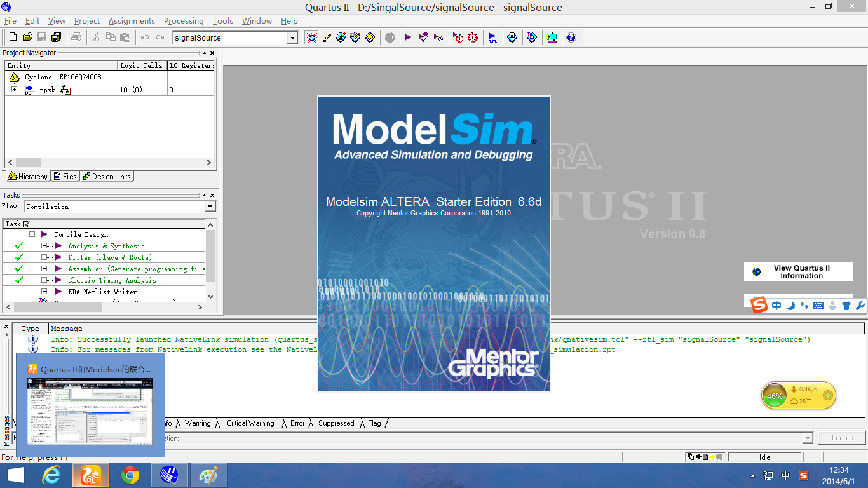Close the Project Navigator panel
Image resolution: width=868 pixels, height=488 pixels.
click(x=212, y=53)
